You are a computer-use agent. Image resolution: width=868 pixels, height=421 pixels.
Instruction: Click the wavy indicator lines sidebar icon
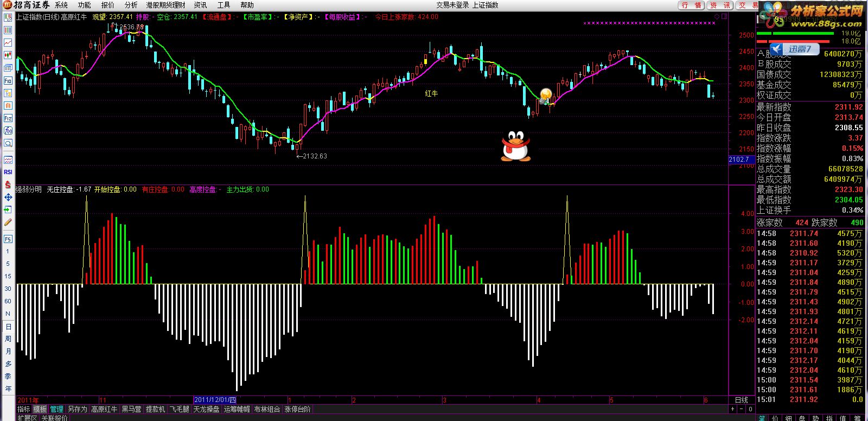click(x=8, y=160)
